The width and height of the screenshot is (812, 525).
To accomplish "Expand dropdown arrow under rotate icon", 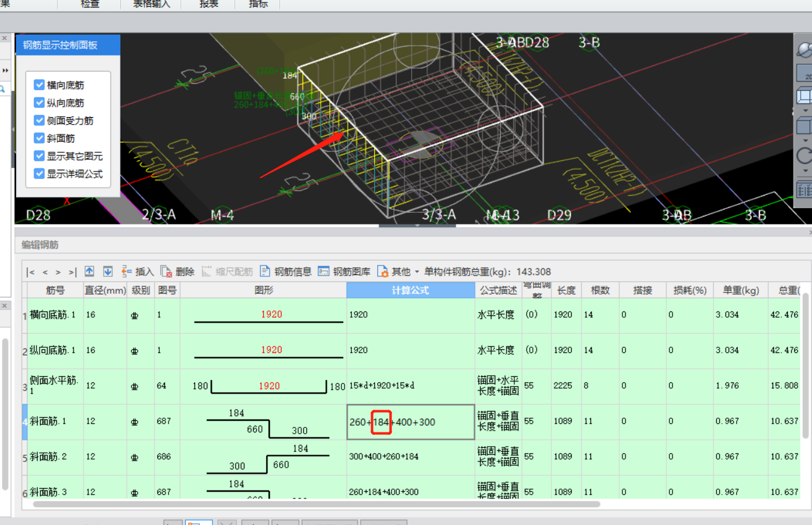I will tap(805, 171).
